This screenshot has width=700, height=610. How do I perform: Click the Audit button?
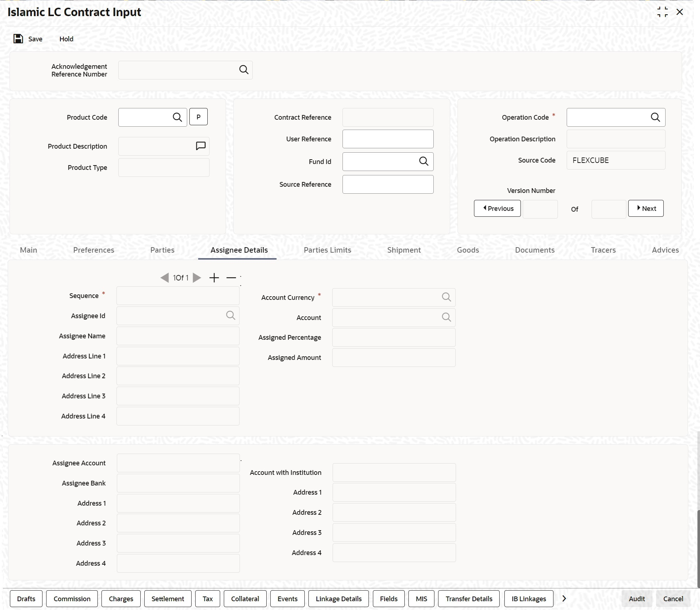click(x=637, y=599)
